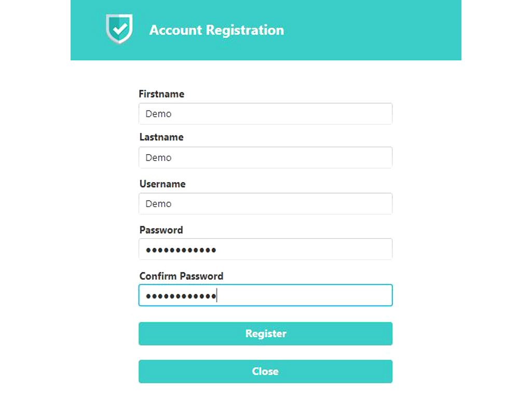The height and width of the screenshot is (398, 532).
Task: Click the Lastname field label
Action: pos(161,137)
